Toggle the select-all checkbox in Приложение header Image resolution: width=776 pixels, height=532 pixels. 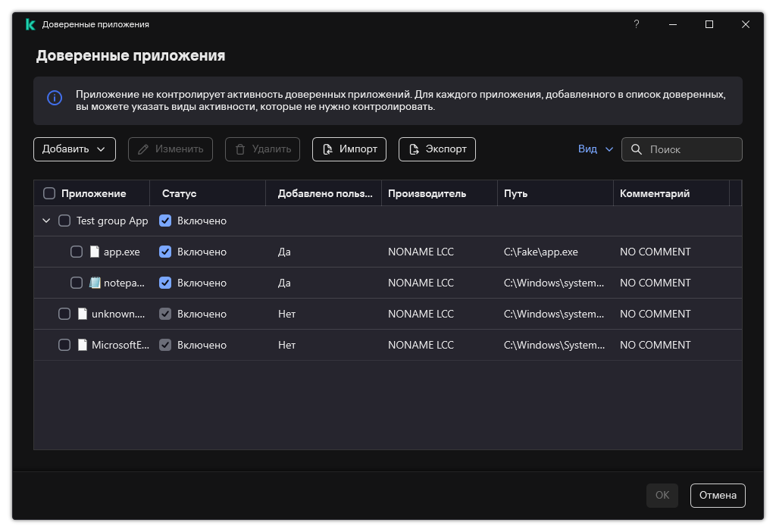pyautogui.click(x=49, y=193)
